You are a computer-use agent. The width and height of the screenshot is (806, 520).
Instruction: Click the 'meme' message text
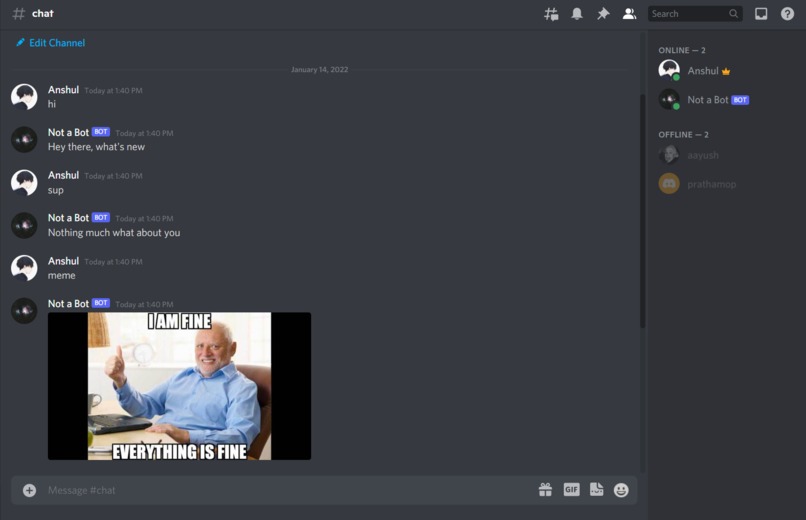pos(62,275)
